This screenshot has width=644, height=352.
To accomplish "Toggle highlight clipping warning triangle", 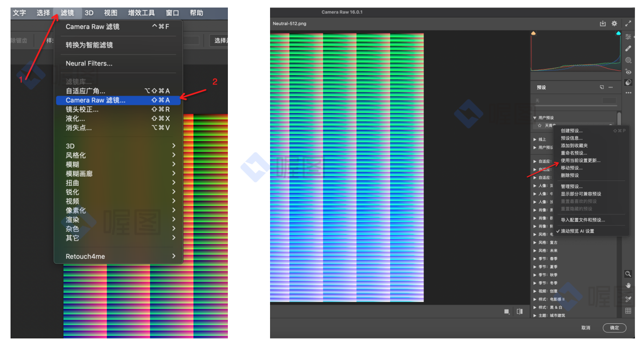I will click(618, 33).
